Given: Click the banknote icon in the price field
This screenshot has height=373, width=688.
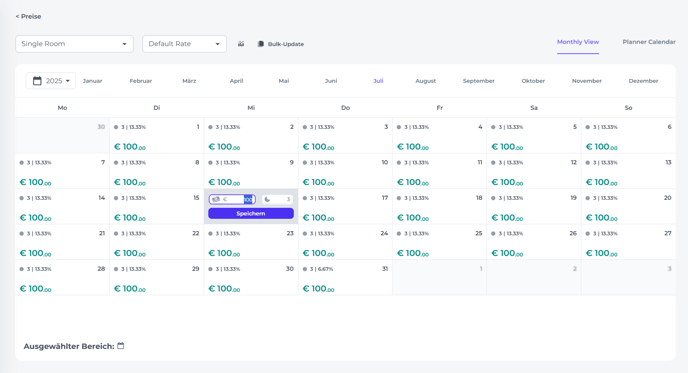Looking at the screenshot, I should [216, 199].
